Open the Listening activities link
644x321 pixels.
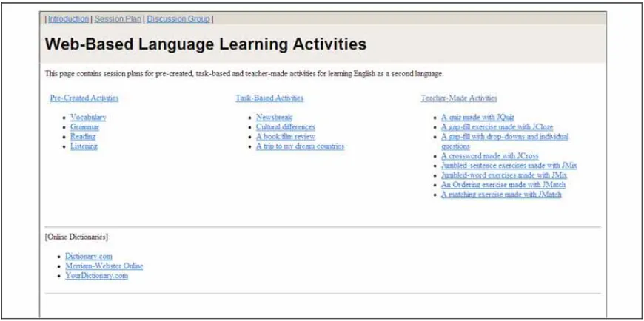(84, 146)
